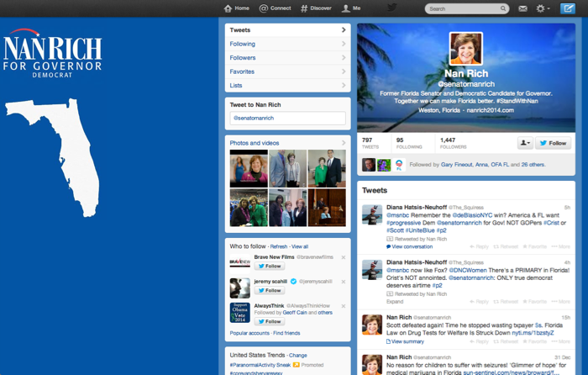Open the Me profile tab
This screenshot has height=375, width=588.
[x=351, y=8]
